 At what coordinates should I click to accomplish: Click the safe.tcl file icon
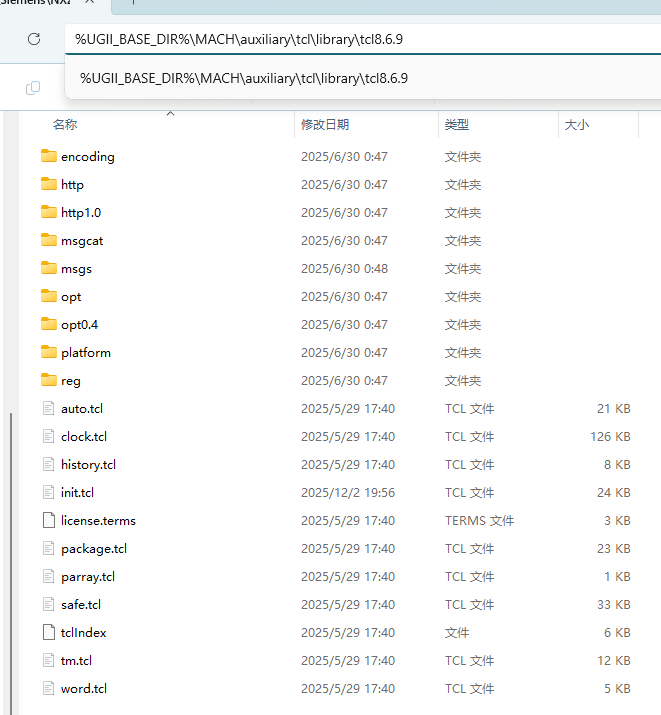point(48,604)
